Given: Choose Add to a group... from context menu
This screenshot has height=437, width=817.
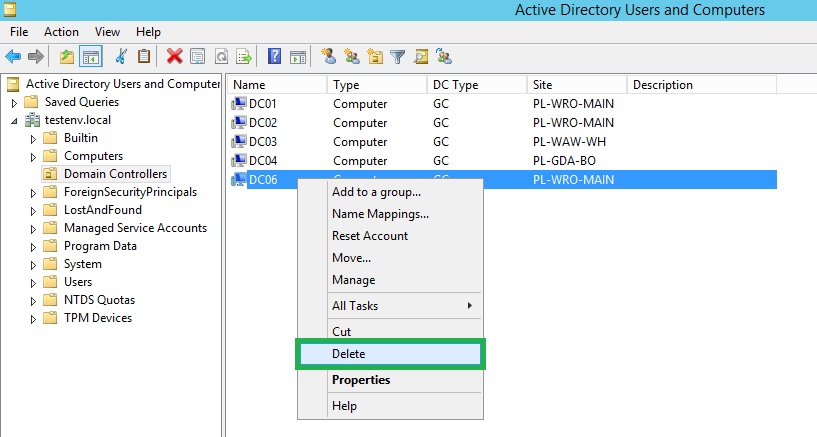Looking at the screenshot, I should tap(390, 192).
